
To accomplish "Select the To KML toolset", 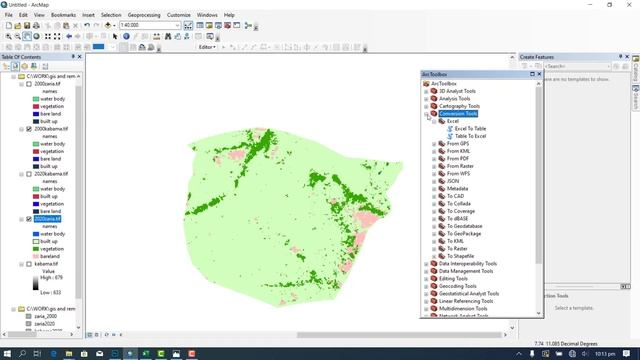I will (x=455, y=241).
